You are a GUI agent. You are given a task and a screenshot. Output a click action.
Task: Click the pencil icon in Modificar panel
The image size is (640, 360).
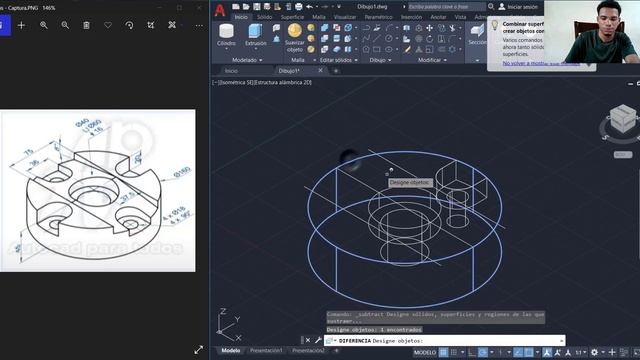tap(407, 49)
